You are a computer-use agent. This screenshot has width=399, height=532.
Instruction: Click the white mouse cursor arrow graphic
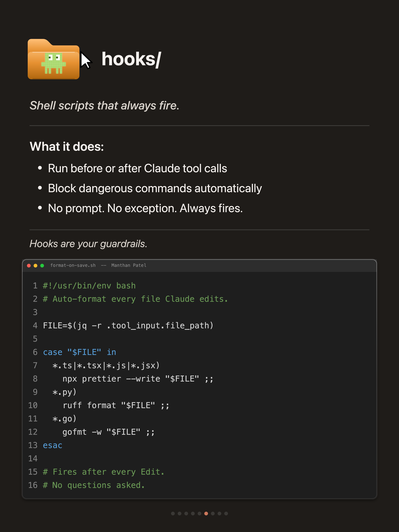[x=86, y=61]
